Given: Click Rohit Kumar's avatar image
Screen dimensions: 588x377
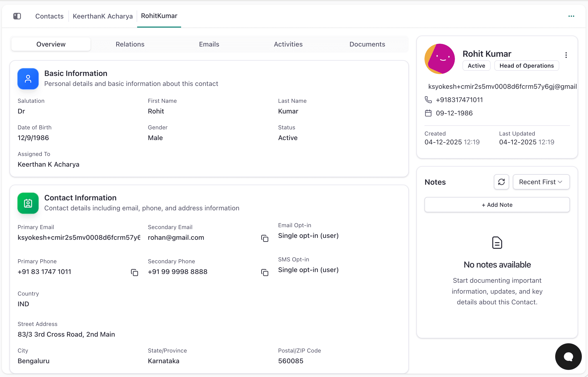Looking at the screenshot, I should (439, 59).
